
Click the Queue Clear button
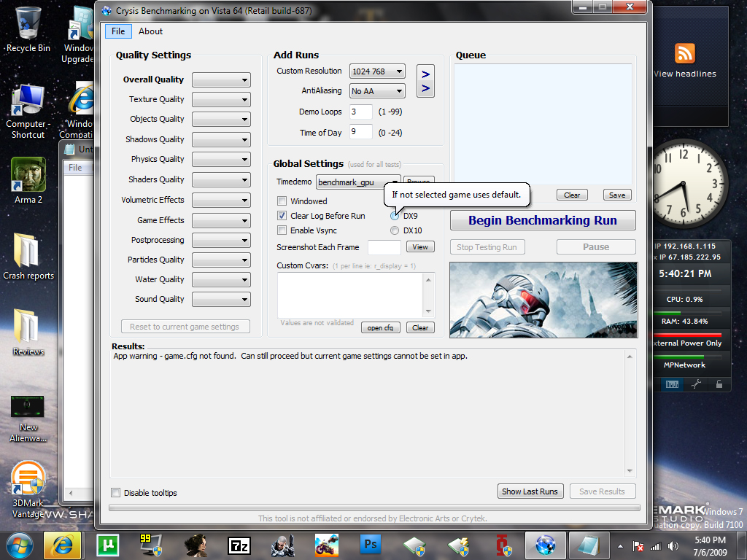(x=572, y=195)
